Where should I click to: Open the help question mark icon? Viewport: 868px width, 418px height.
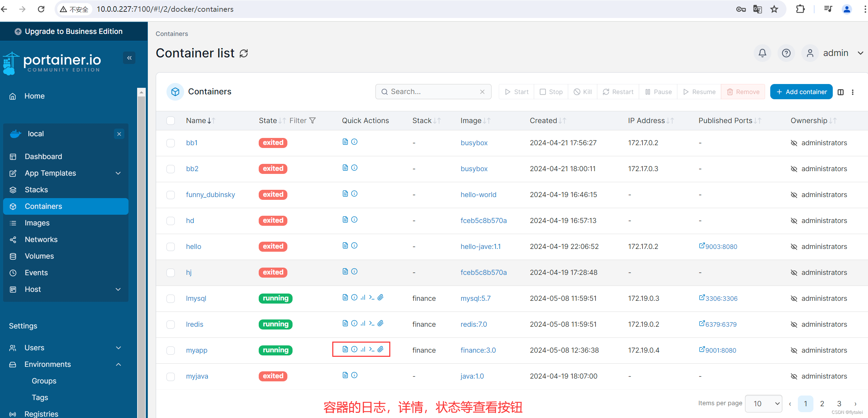[786, 53]
